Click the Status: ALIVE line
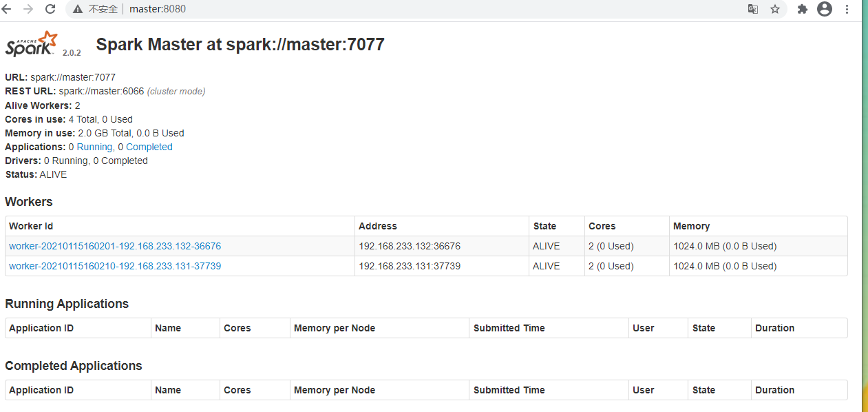 click(x=36, y=174)
